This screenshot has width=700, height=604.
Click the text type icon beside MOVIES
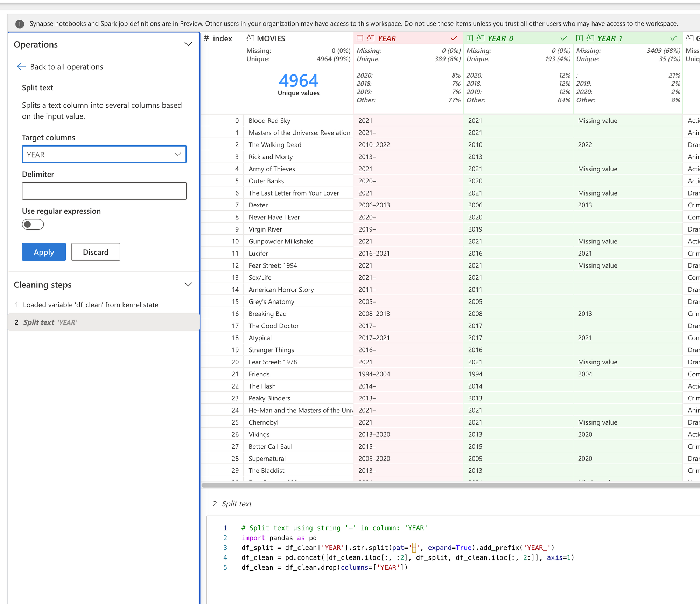[251, 38]
